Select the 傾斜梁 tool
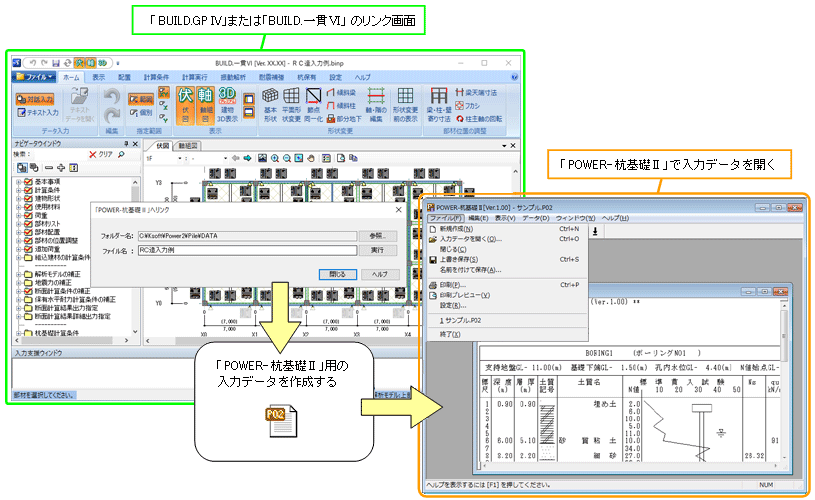This screenshot has width=815, height=500. point(341,93)
